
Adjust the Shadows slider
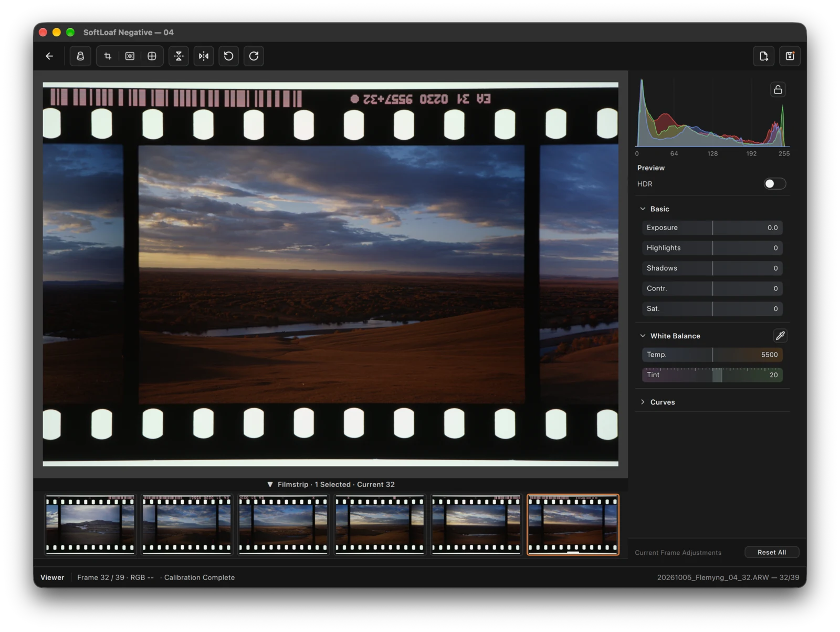pos(712,268)
